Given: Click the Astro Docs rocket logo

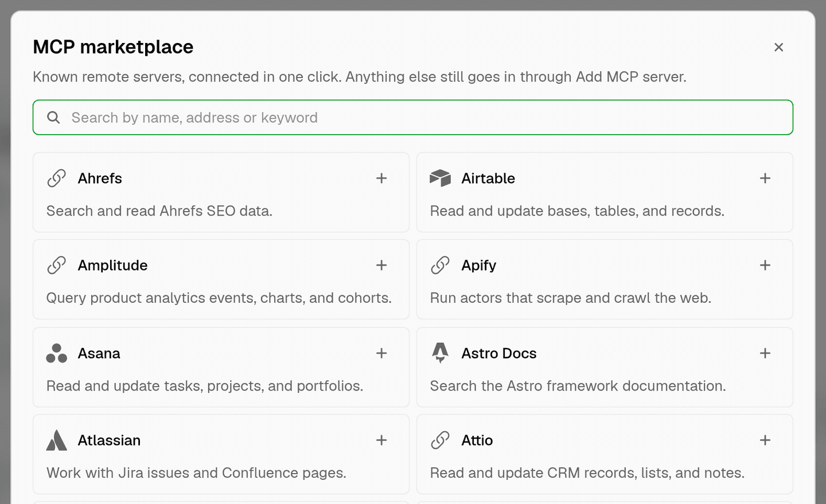Looking at the screenshot, I should tap(440, 353).
